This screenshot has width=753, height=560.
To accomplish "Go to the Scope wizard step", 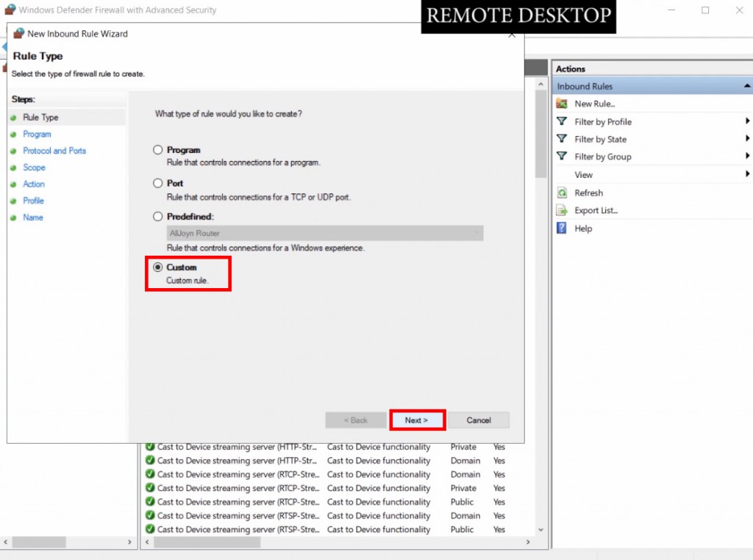I will [34, 168].
